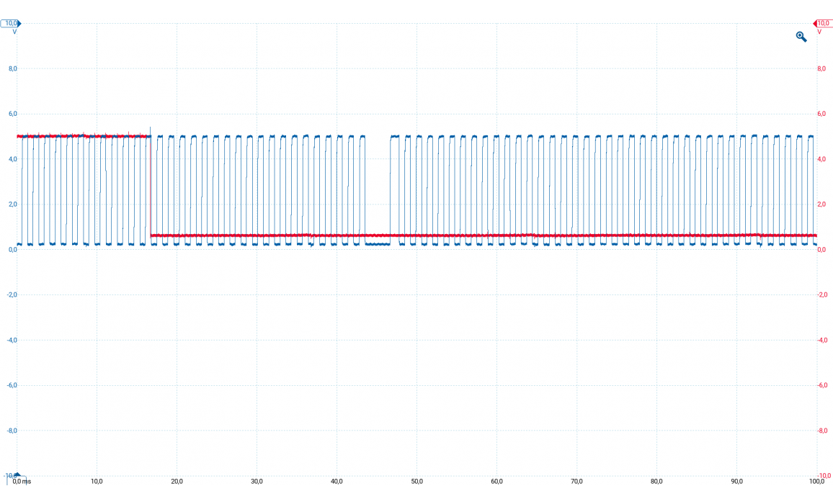Click the red -10,0 axis label
This screenshot has height=504, width=833.
click(824, 475)
